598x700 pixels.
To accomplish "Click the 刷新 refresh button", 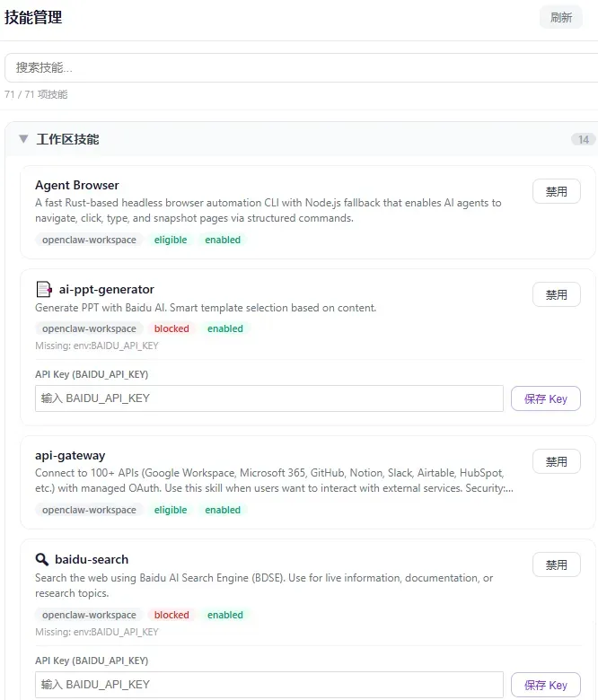I will click(x=560, y=17).
